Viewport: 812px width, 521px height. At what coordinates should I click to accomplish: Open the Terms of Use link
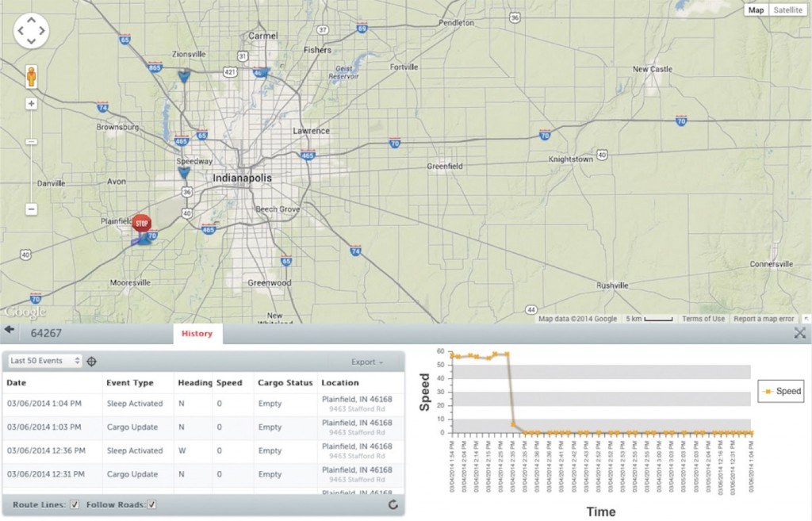coord(703,319)
